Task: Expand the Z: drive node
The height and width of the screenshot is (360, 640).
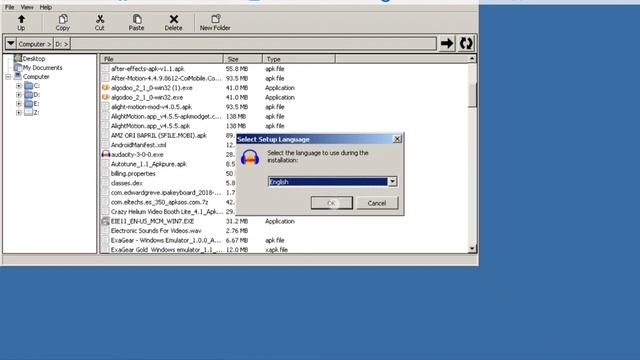Action: (19, 113)
